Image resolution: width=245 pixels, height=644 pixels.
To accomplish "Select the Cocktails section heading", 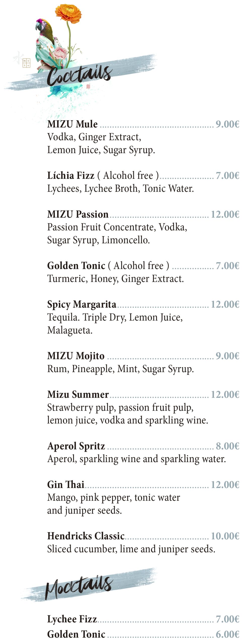I will 79,75.
